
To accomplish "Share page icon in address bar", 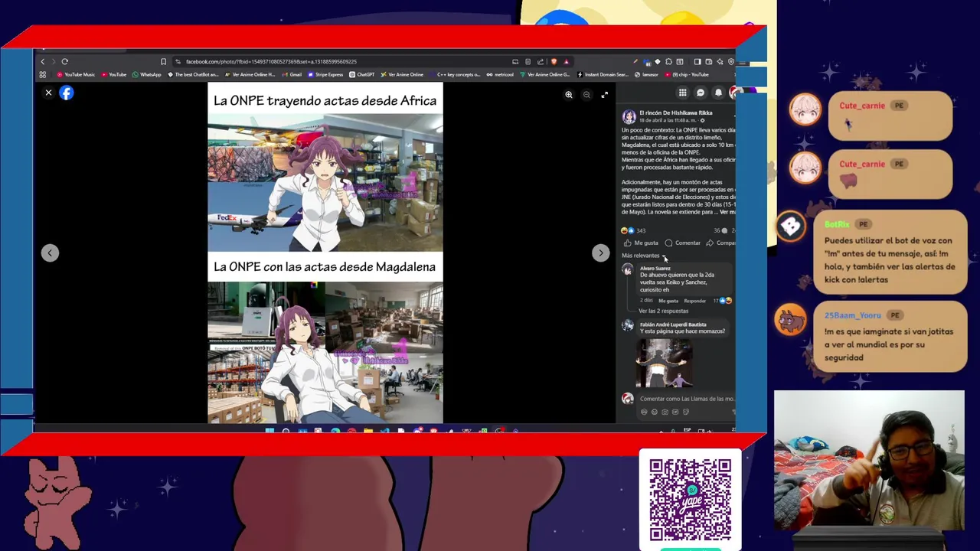I will pyautogui.click(x=541, y=61).
